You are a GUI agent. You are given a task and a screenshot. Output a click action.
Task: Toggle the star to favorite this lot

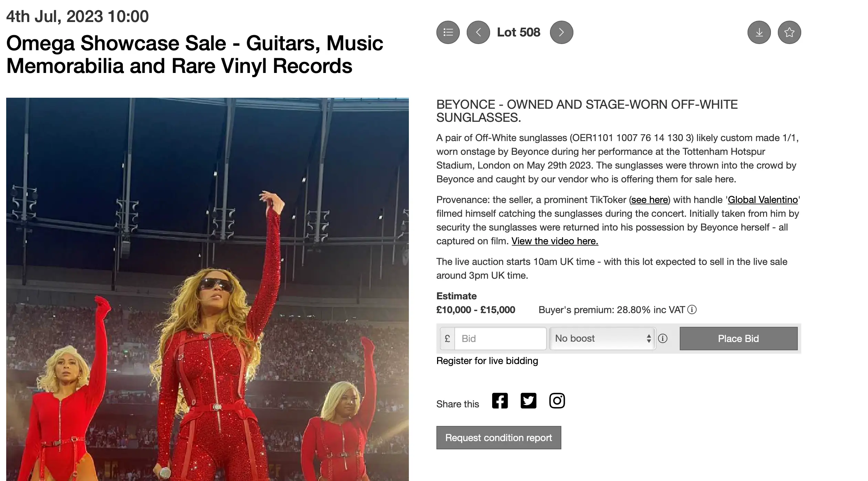click(x=790, y=32)
